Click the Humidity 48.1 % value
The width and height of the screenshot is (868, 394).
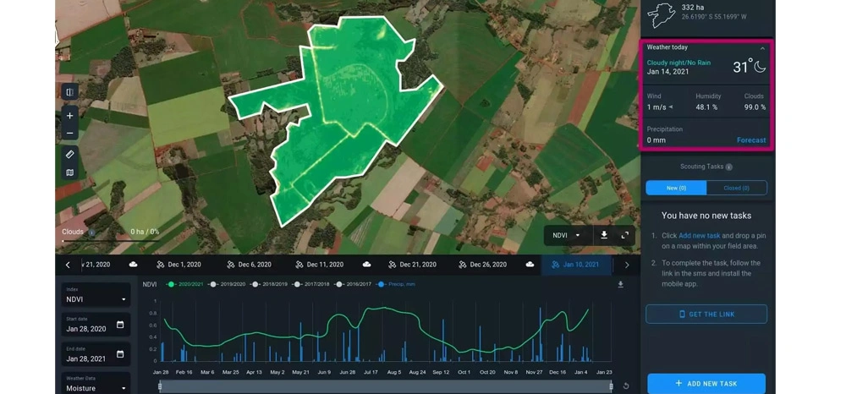tap(706, 107)
